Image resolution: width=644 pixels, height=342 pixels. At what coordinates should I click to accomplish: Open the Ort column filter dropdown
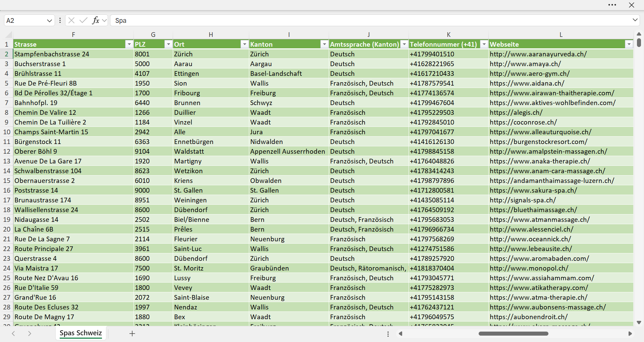245,44
